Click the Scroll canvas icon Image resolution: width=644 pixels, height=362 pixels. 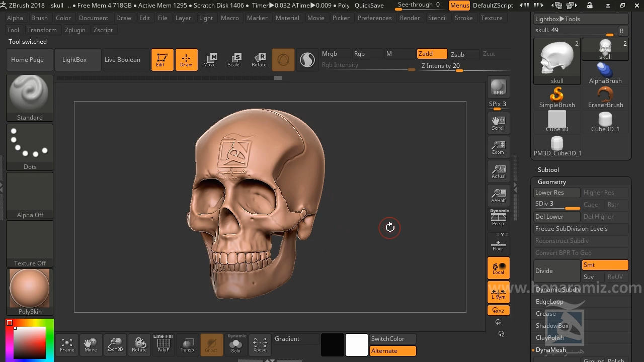pyautogui.click(x=498, y=123)
